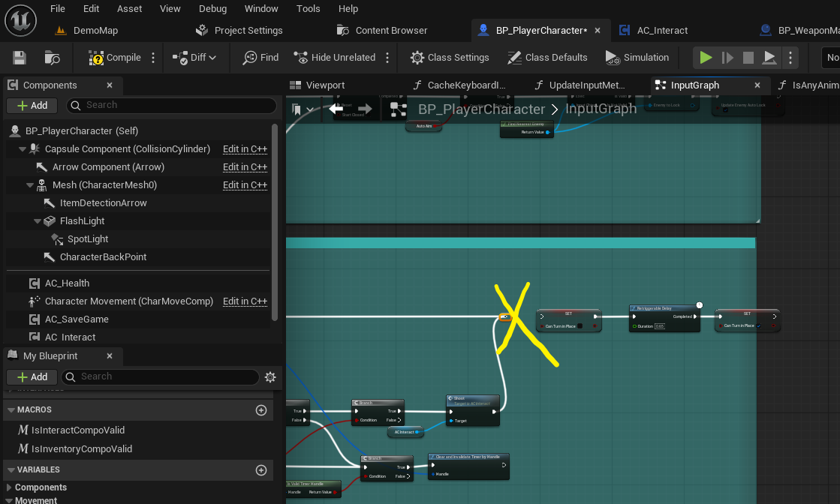Screen dimensions: 840x504
Task: Open the Asset menu
Action: click(x=129, y=8)
